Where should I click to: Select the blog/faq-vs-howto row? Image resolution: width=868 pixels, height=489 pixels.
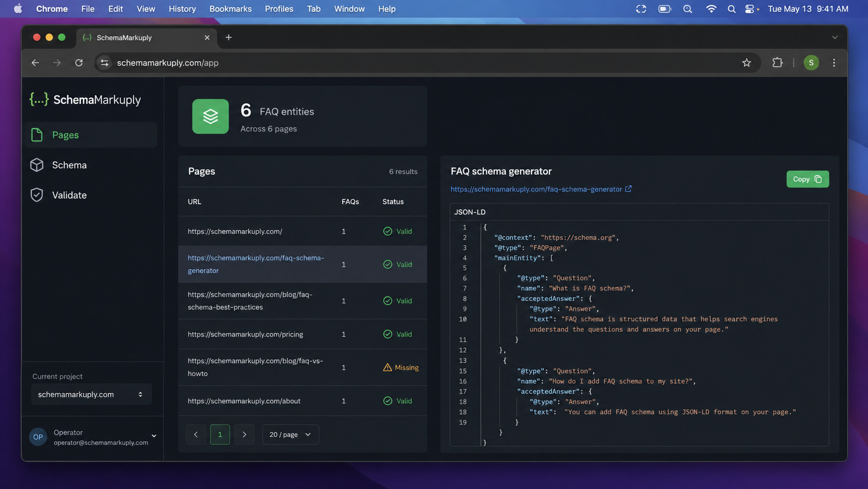coord(303,367)
